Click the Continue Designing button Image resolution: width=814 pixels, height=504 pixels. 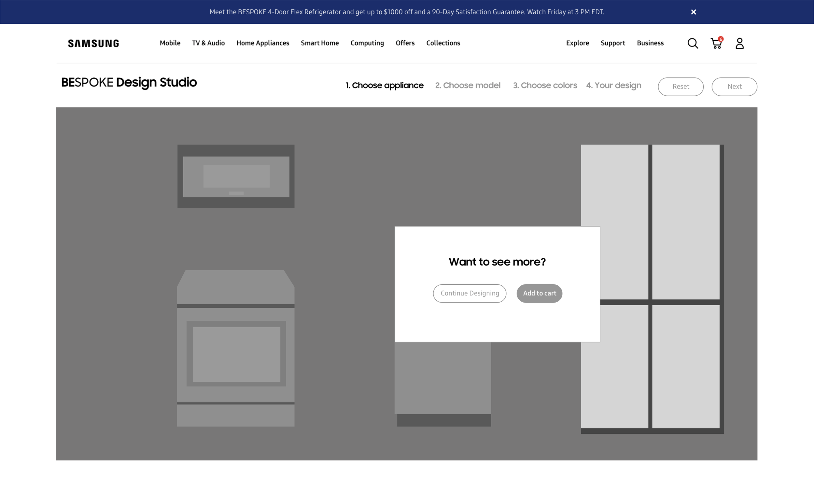[470, 293]
